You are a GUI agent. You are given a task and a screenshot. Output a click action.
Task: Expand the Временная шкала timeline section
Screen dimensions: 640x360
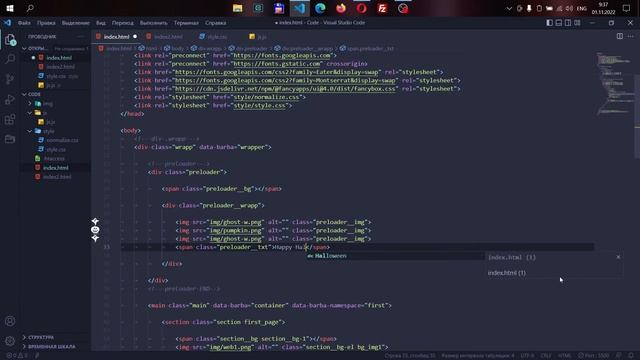click(48, 347)
